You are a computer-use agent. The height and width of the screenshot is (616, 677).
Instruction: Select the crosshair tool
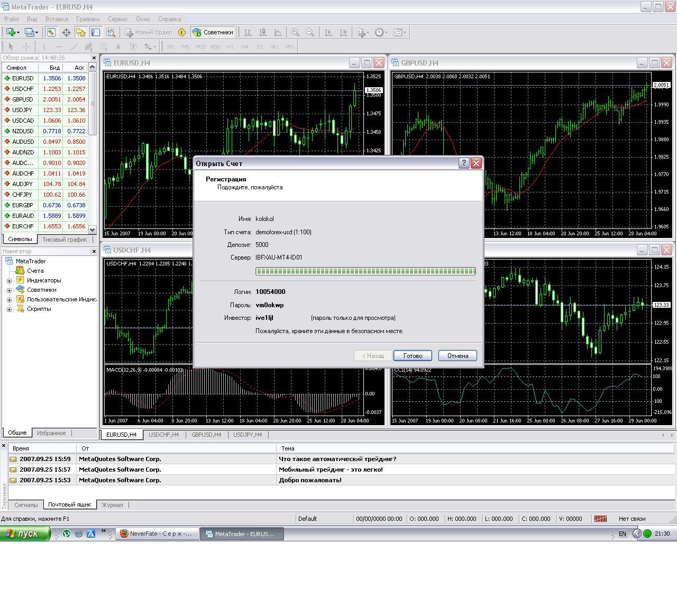[25, 47]
